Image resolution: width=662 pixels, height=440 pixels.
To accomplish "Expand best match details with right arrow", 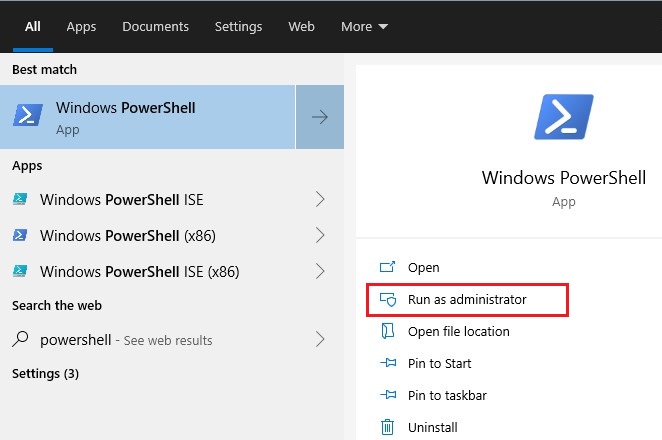I will coord(320,117).
